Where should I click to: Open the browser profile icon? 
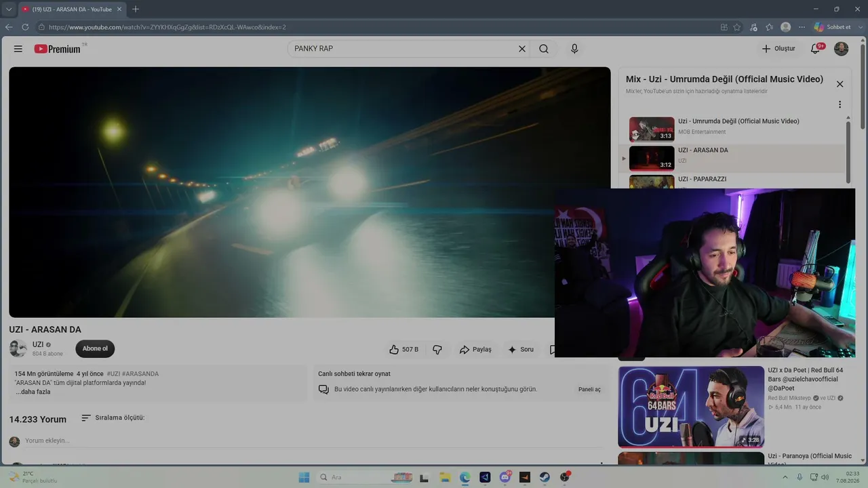point(786,27)
